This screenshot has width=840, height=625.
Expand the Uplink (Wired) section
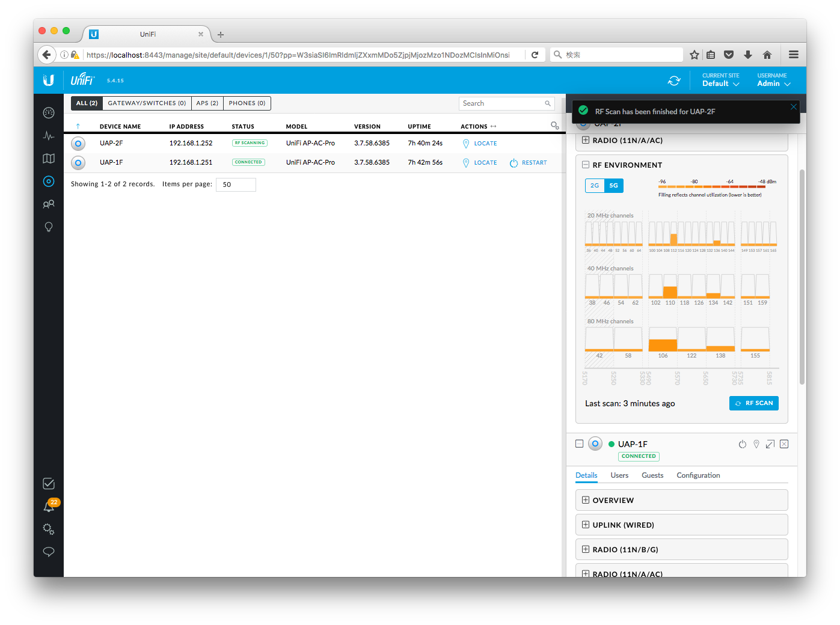tap(586, 525)
